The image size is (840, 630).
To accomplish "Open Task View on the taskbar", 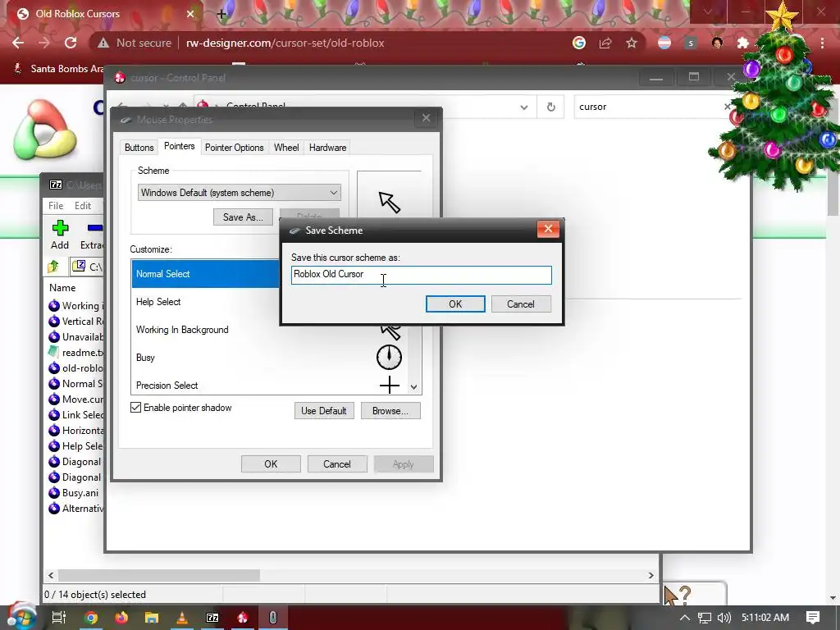I will coord(59,618).
